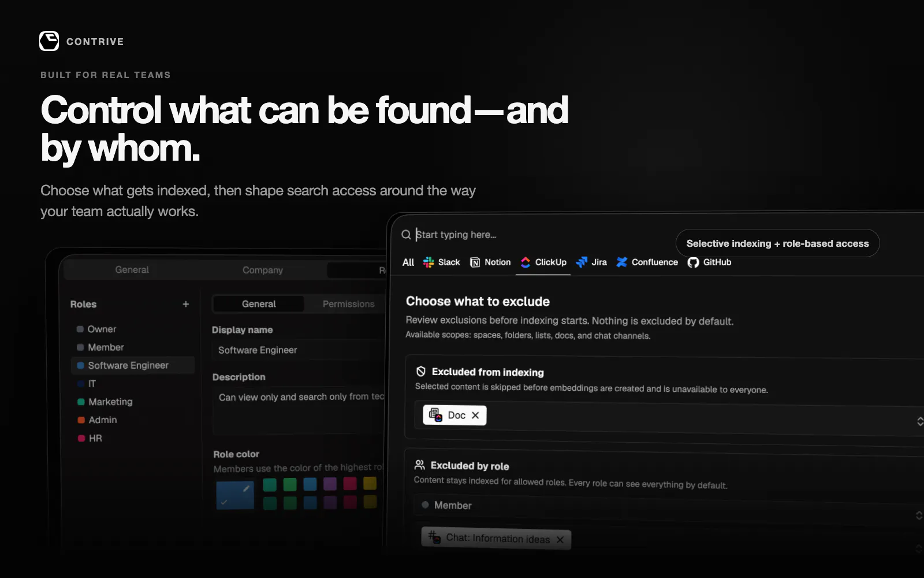Click the large selected blue role color
Screen dimensions: 924x578
[235, 495]
